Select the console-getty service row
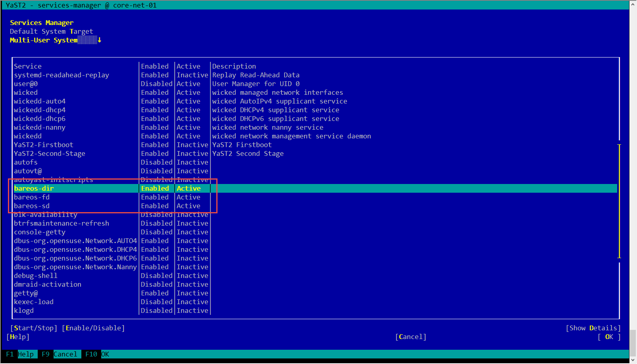Viewport: 637px width, 364px height. click(316, 232)
